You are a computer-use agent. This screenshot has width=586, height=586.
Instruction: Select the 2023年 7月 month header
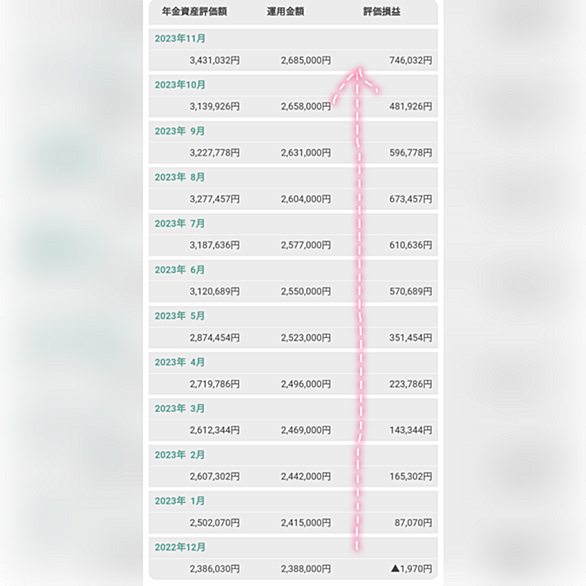point(293,224)
